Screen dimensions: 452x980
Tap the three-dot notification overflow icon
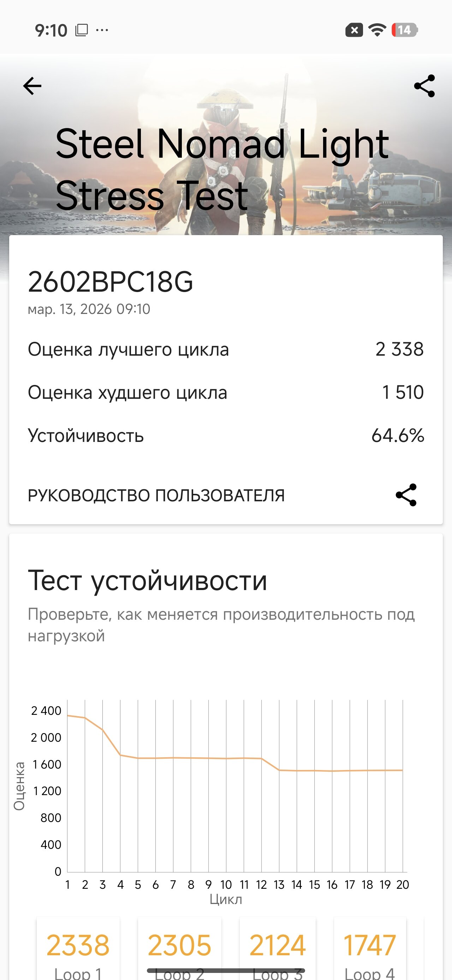(102, 30)
